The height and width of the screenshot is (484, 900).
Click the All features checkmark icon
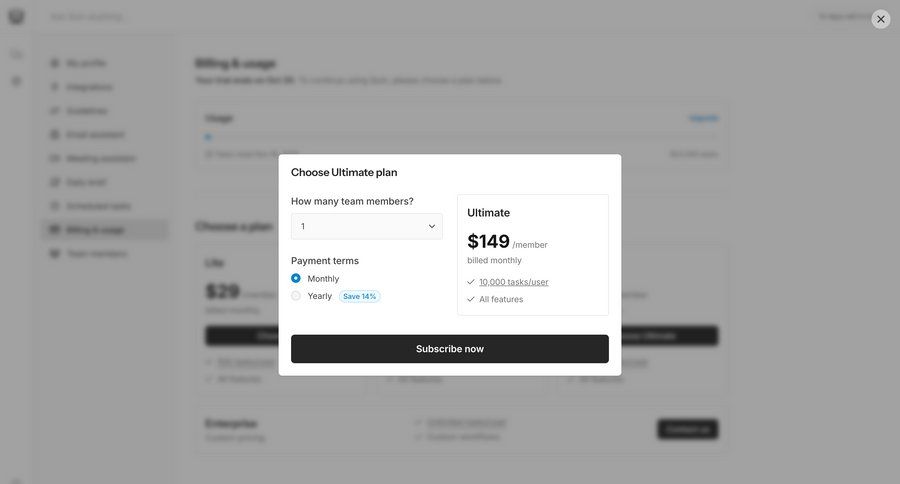(471, 299)
